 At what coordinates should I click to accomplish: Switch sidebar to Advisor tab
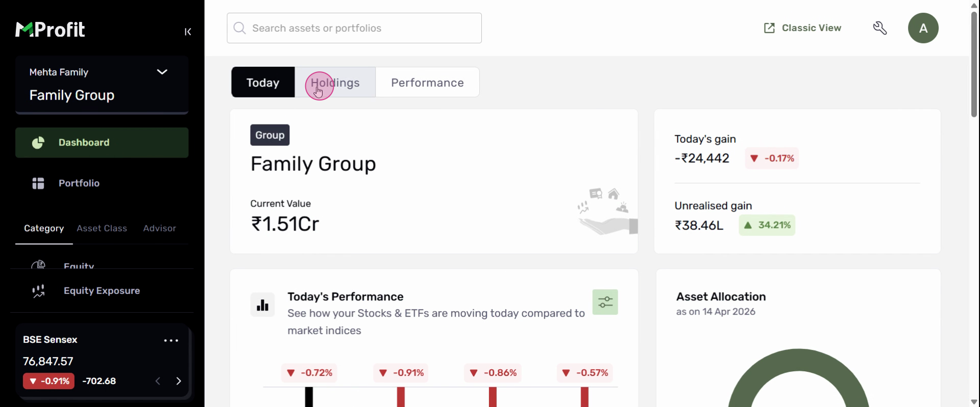click(x=159, y=228)
